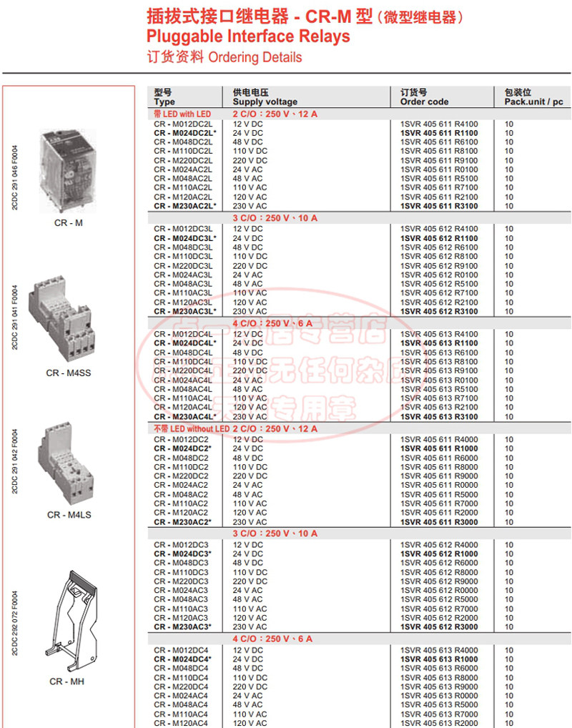Click the 'CR - MH' caption
This screenshot has height=728, width=572.
point(67,682)
